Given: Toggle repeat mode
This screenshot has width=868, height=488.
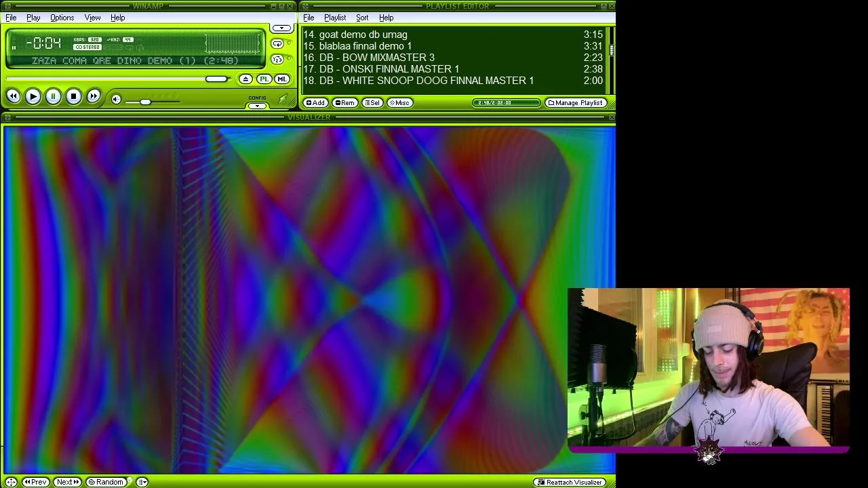Looking at the screenshot, I should coord(277,44).
